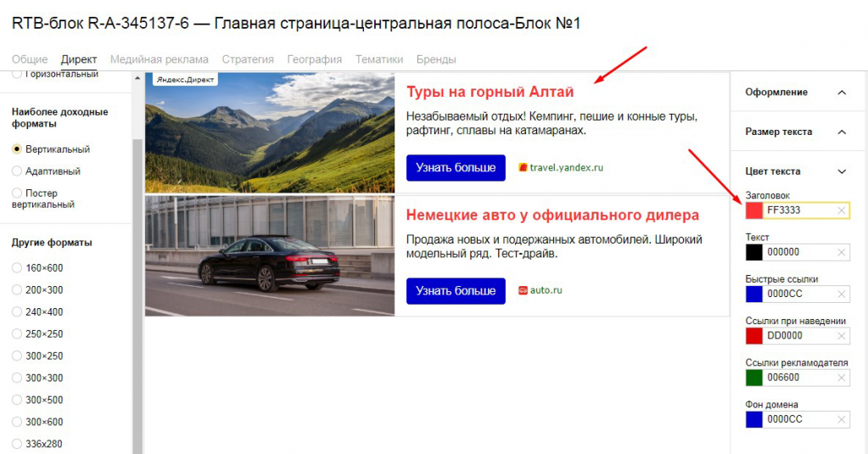Click the left panel vertical scrollbar
The height and width of the screenshot is (454, 868).
137,296
